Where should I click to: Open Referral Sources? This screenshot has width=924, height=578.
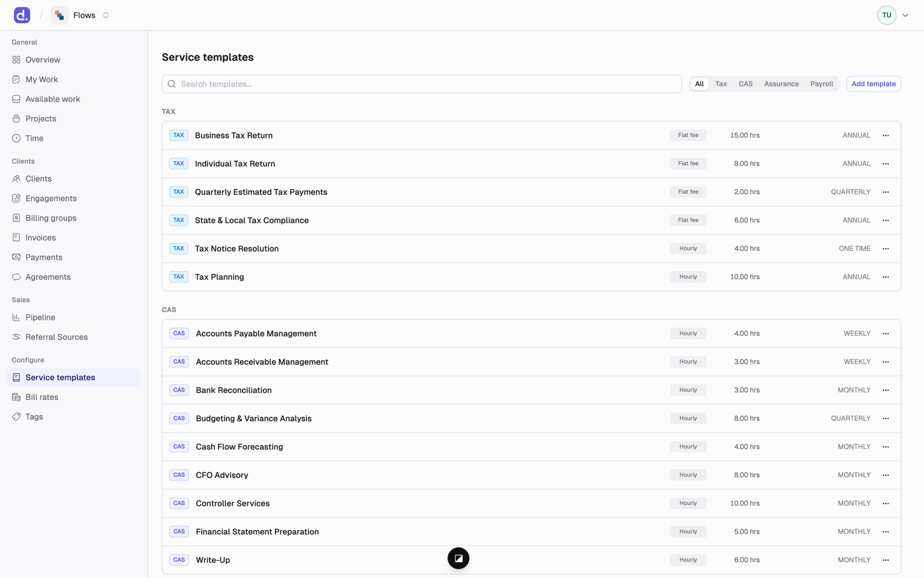point(74,337)
